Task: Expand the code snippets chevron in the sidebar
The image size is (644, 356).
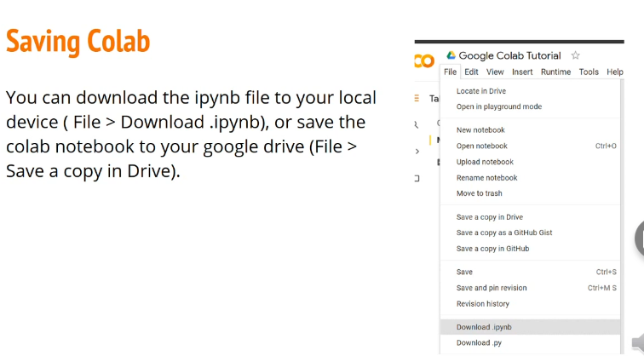Action: (x=417, y=152)
